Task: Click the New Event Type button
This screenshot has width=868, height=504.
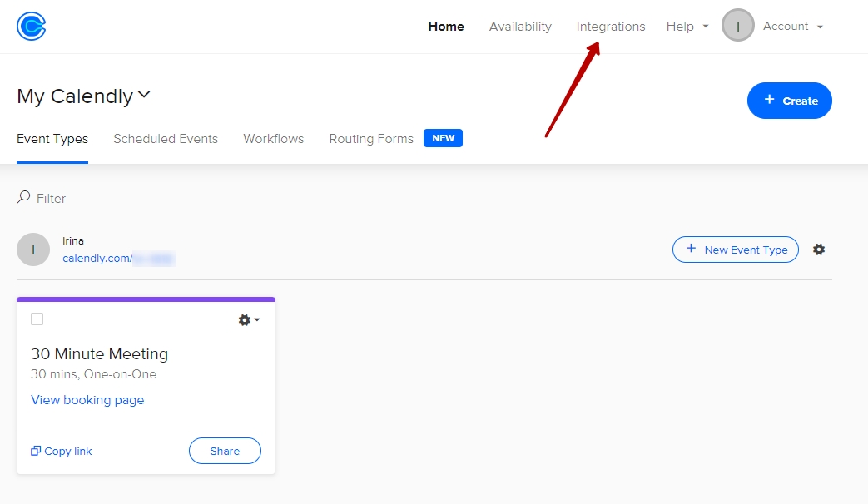Action: pyautogui.click(x=735, y=250)
